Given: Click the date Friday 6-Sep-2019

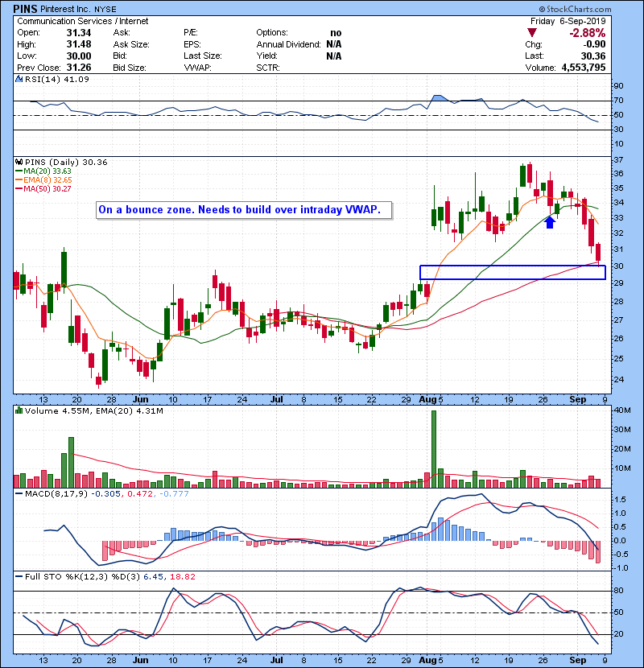Looking at the screenshot, I should click(x=568, y=21).
